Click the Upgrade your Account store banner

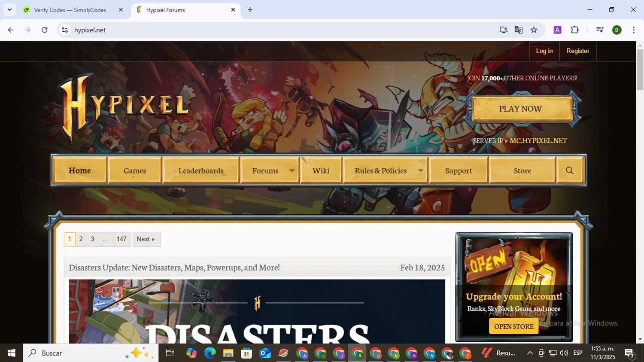tap(514, 287)
